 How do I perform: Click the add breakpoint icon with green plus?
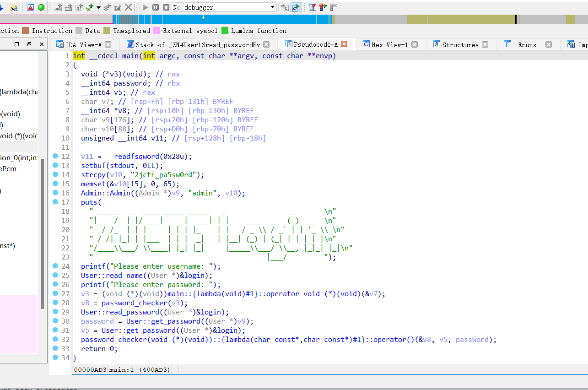coord(323,7)
